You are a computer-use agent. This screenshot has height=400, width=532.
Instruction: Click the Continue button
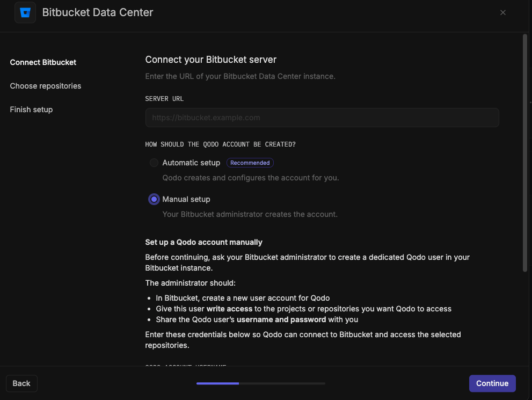tap(492, 383)
